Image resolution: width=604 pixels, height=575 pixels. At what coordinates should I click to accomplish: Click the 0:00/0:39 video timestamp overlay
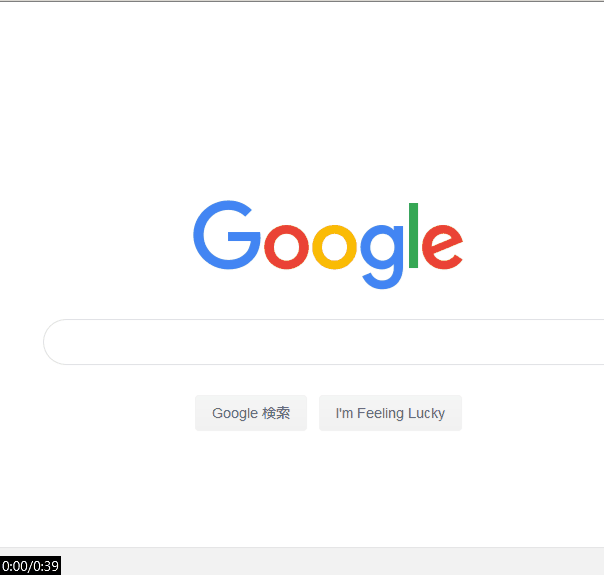[x=30, y=566]
